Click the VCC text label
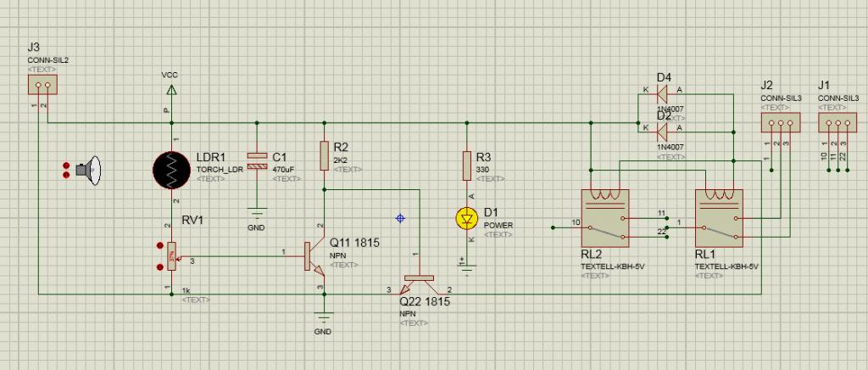Image resolution: width=868 pixels, height=370 pixels. click(170, 74)
